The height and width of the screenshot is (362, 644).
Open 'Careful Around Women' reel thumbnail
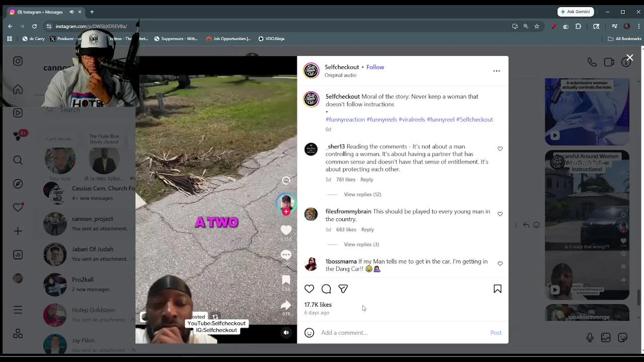[587, 225]
